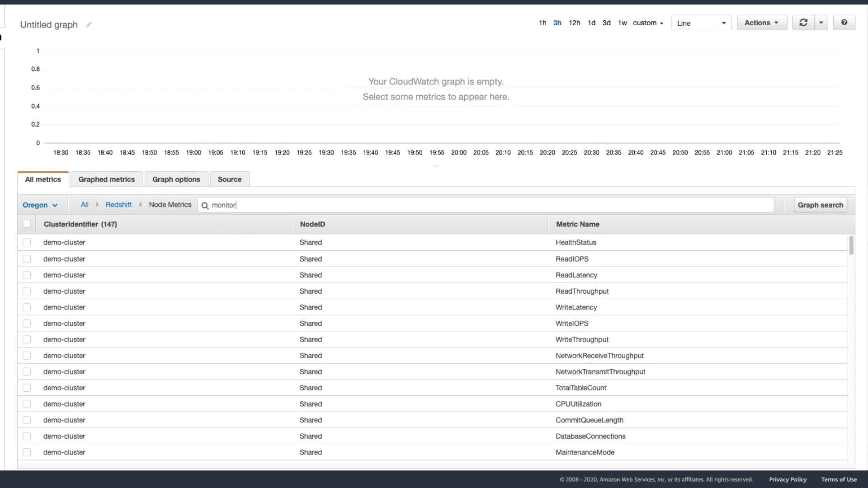This screenshot has width=868, height=488.
Task: Select the CPUUtilization metric checkbox
Action: point(27,404)
